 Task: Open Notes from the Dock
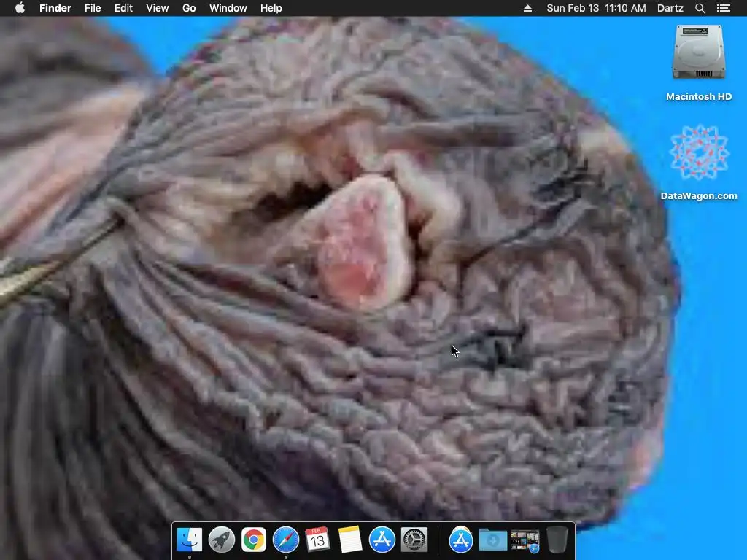(x=350, y=540)
